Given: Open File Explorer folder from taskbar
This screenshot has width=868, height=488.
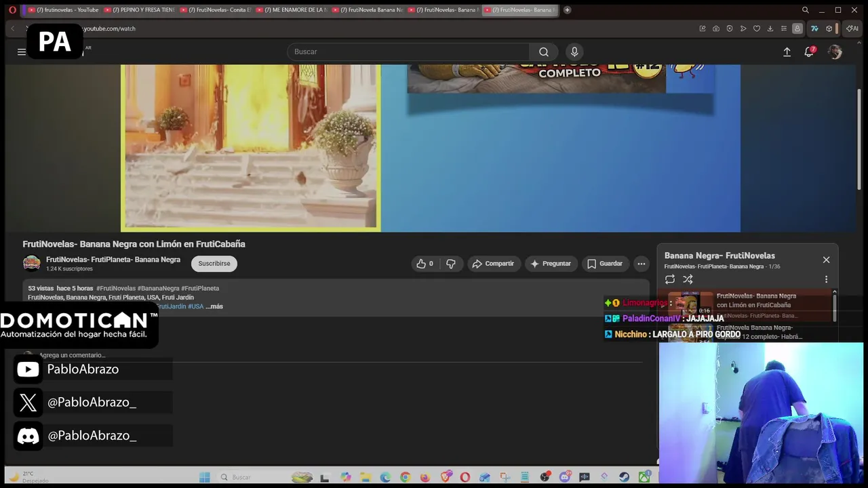Looking at the screenshot, I should pos(366,477).
